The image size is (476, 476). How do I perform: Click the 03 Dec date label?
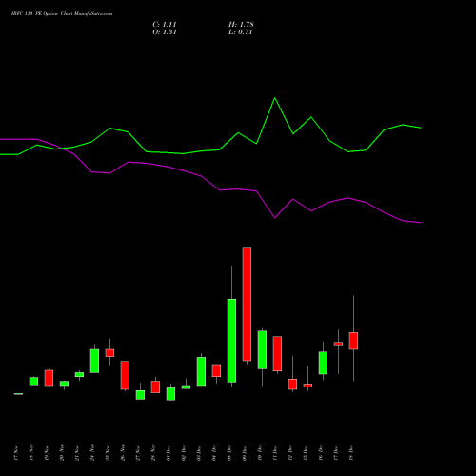pyautogui.click(x=199, y=453)
